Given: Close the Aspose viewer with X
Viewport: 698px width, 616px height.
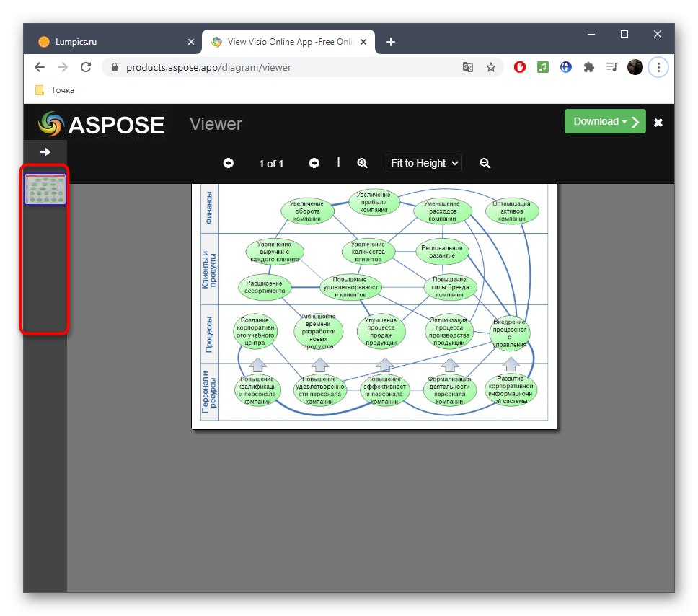Looking at the screenshot, I should click(x=658, y=123).
